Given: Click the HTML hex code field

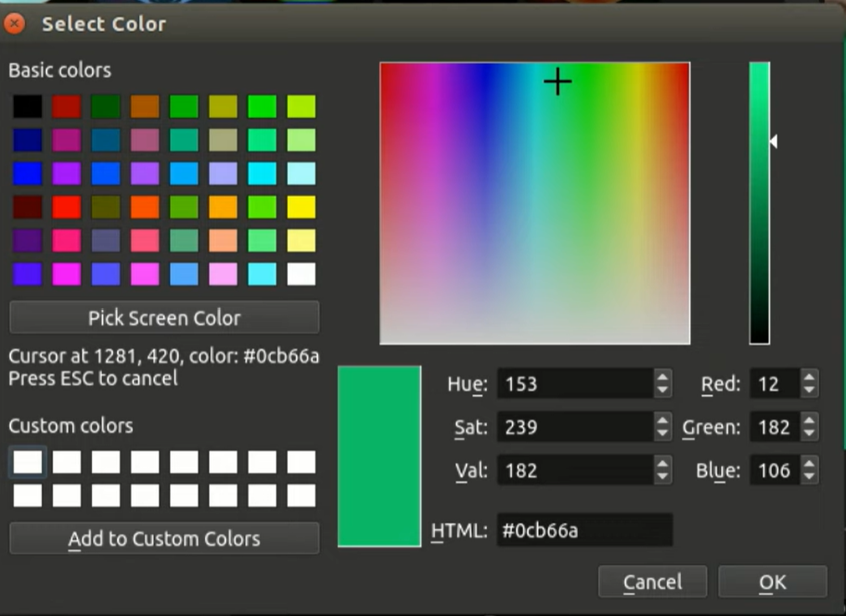Looking at the screenshot, I should (583, 530).
